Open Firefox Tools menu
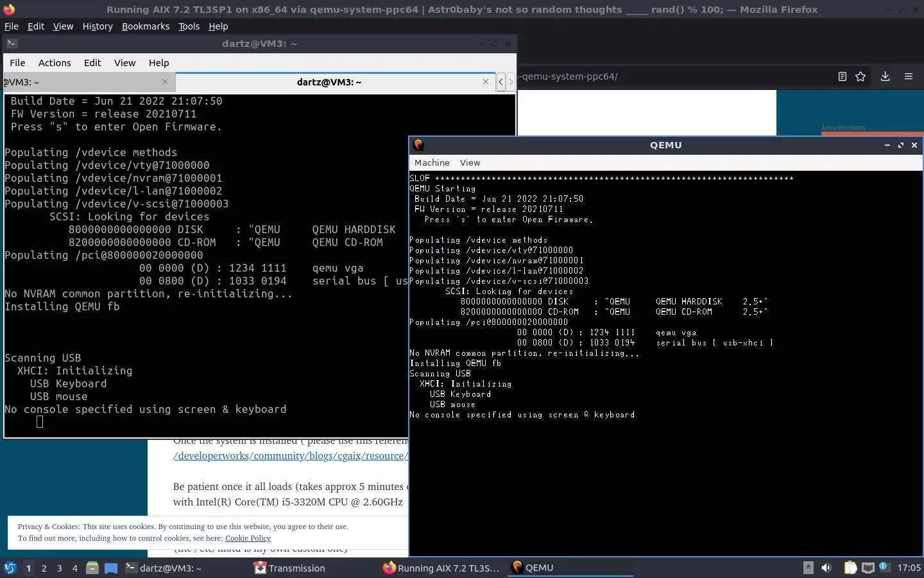924x578 pixels. 189,26
